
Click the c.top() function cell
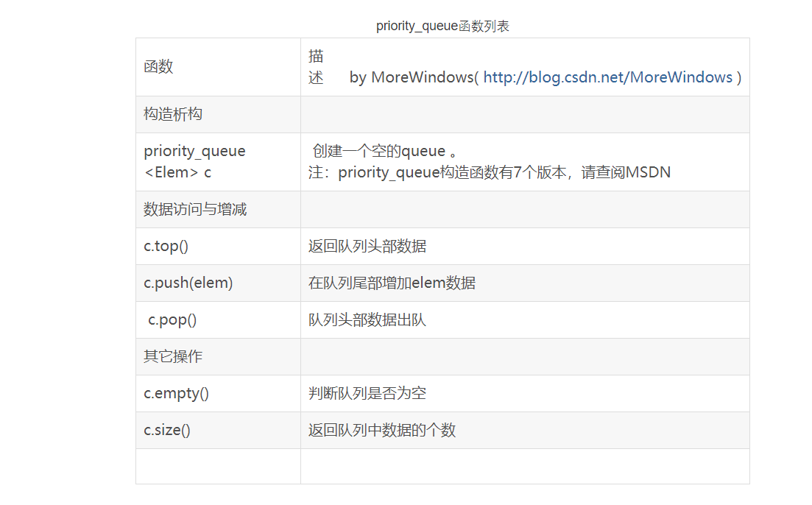166,246
